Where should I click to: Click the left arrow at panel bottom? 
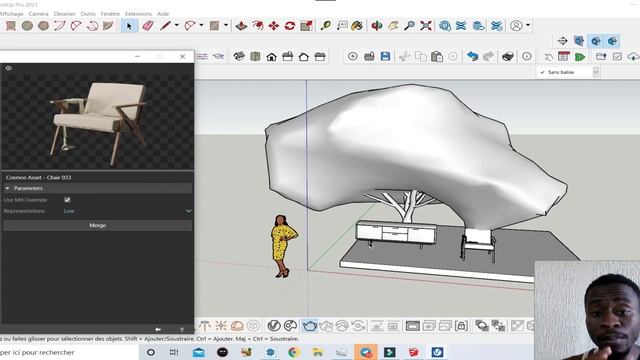(x=158, y=329)
